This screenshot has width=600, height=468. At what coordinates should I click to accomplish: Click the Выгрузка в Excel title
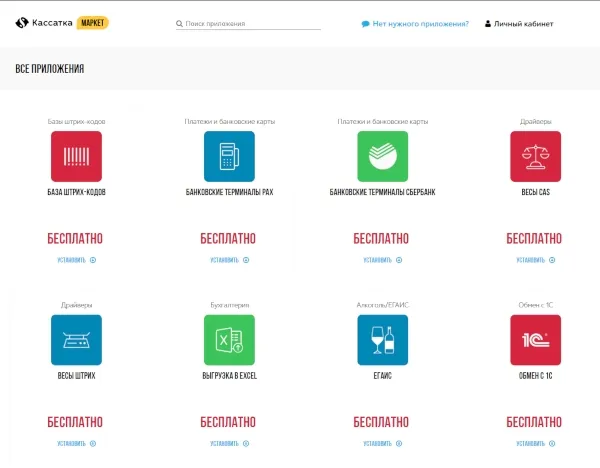point(230,376)
